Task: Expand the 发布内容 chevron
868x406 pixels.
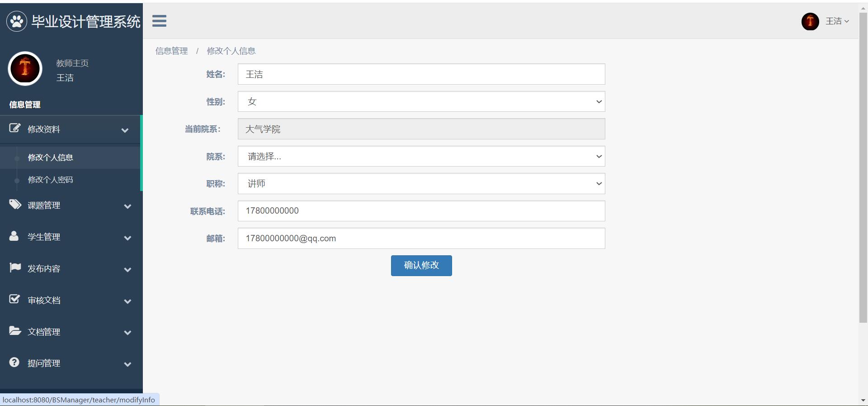Action: pos(127,270)
